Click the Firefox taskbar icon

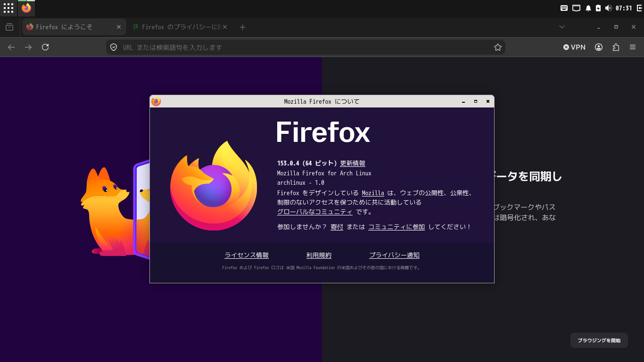pyautogui.click(x=26, y=8)
